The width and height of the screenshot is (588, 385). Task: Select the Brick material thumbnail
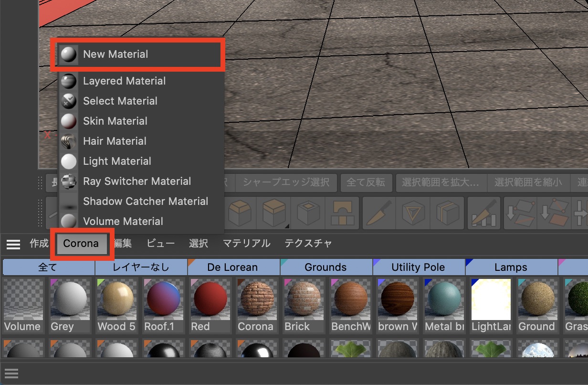(304, 305)
